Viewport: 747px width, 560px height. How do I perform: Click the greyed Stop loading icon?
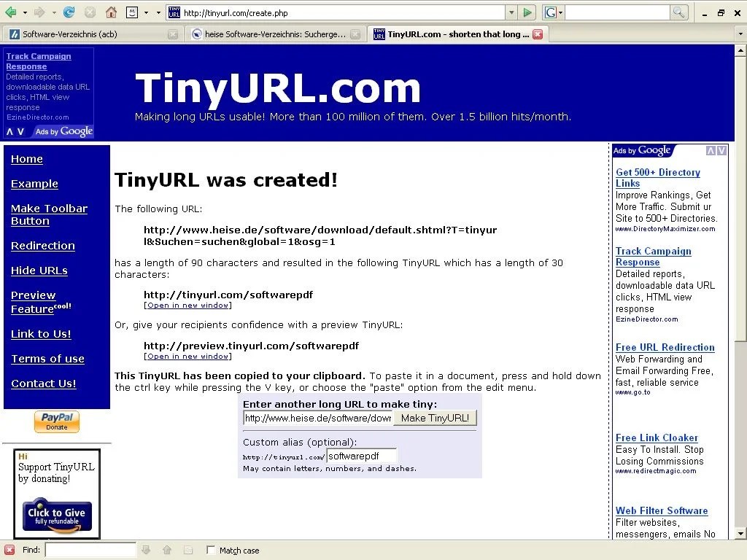pos(90,13)
